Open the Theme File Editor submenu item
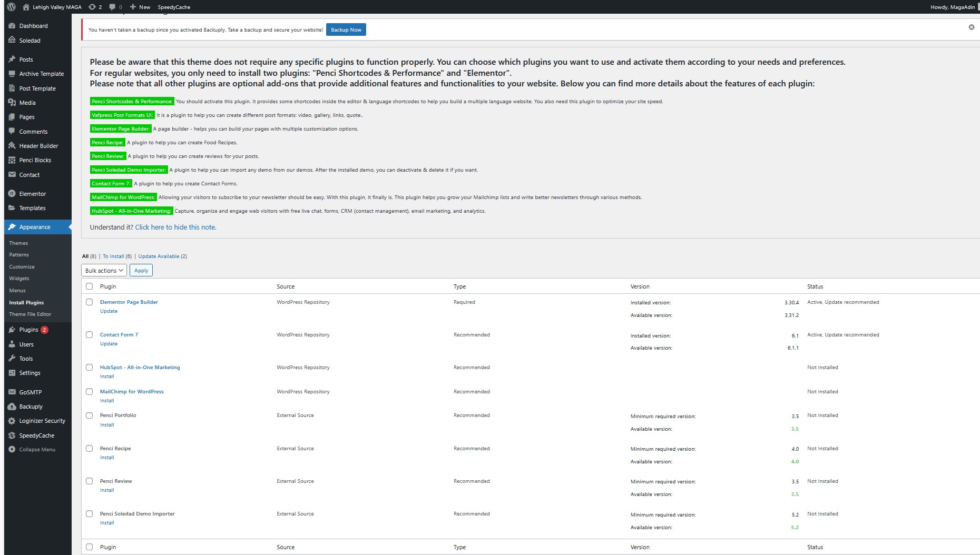The width and height of the screenshot is (980, 555). (30, 314)
